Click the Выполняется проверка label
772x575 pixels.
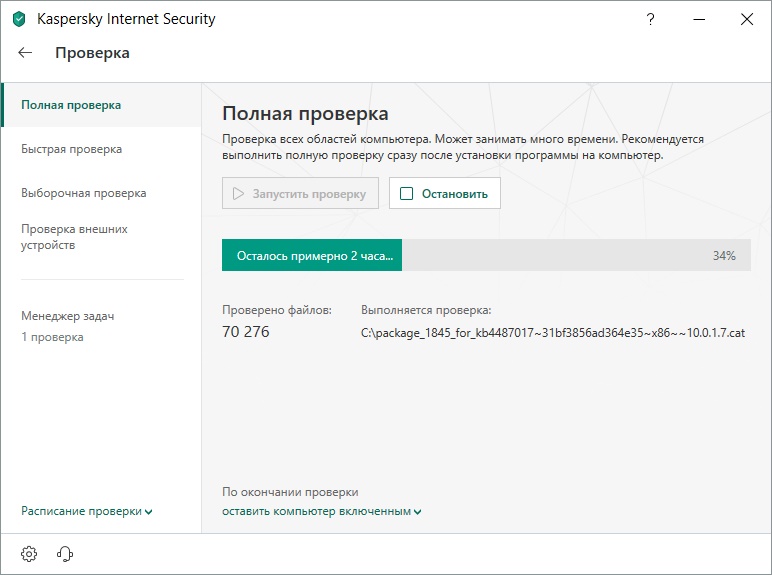[x=426, y=310]
